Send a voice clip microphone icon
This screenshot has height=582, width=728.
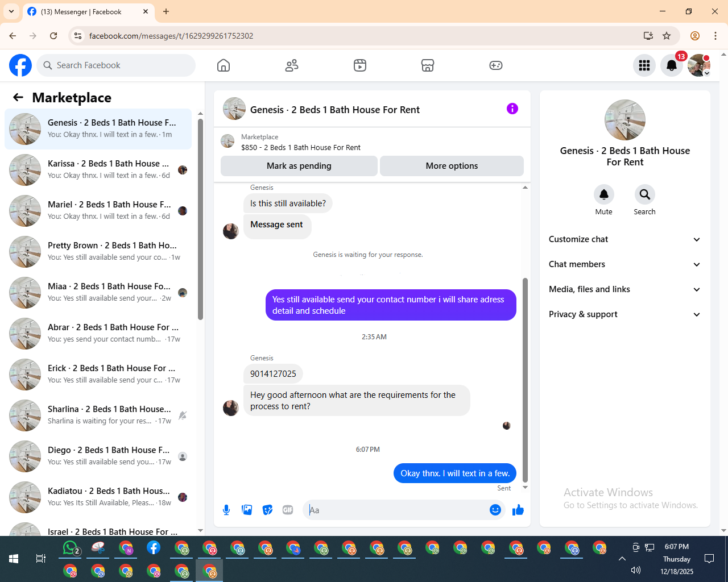tap(226, 510)
